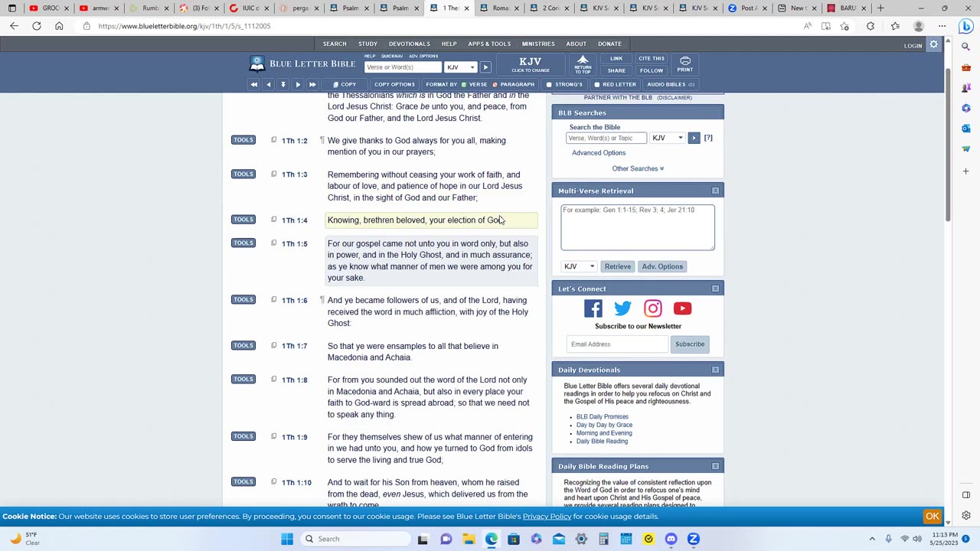This screenshot has width=980, height=551.
Task: Click the Multi-Verse Retrieval text area
Action: (638, 227)
